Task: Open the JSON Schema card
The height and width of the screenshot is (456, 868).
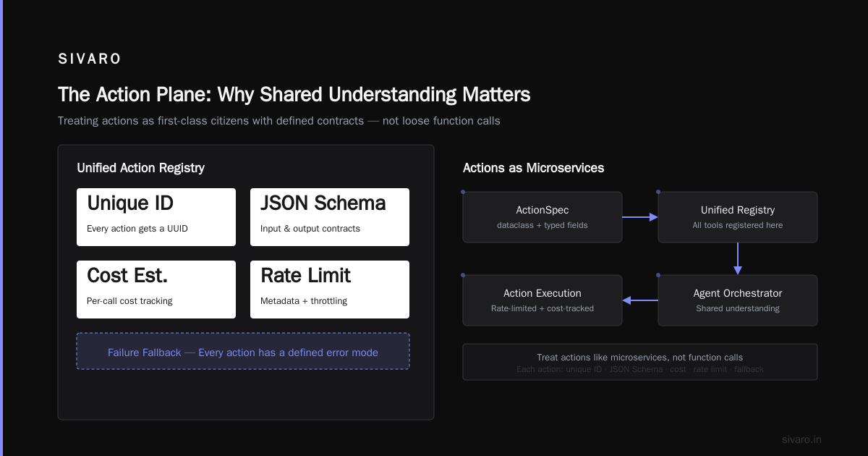Action: (x=330, y=217)
